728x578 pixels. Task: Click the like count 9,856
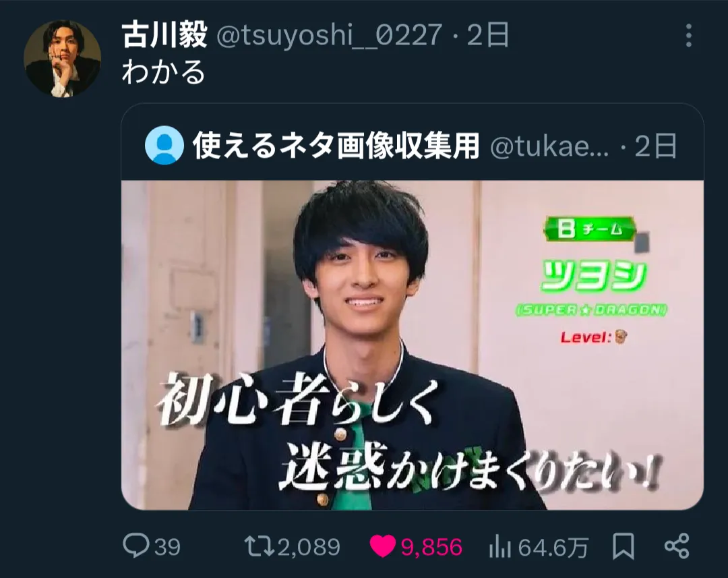(431, 548)
